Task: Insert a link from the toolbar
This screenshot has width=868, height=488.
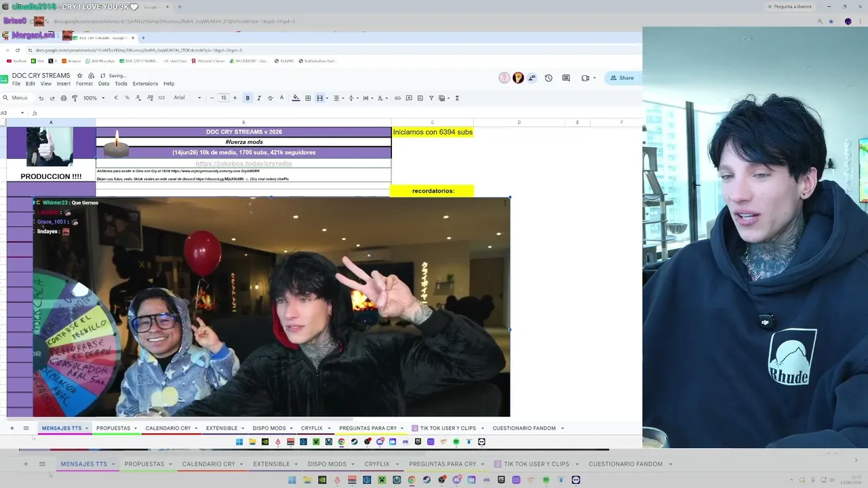Action: [397, 98]
